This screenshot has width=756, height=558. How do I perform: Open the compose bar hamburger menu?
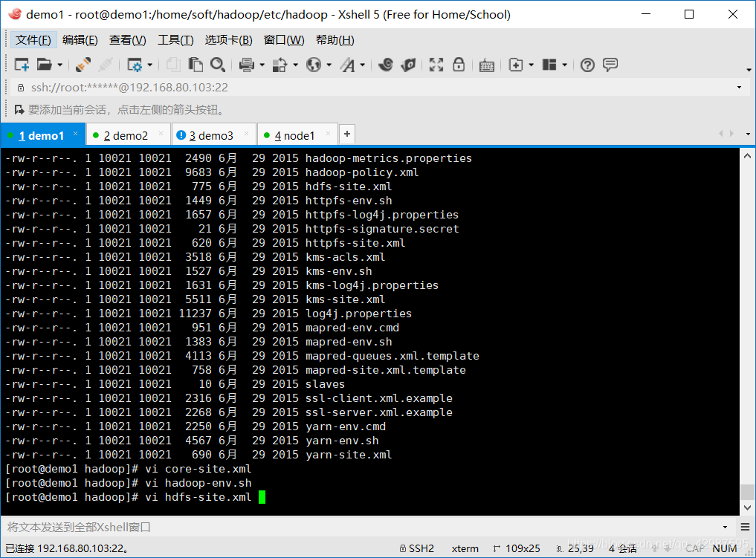tap(746, 527)
